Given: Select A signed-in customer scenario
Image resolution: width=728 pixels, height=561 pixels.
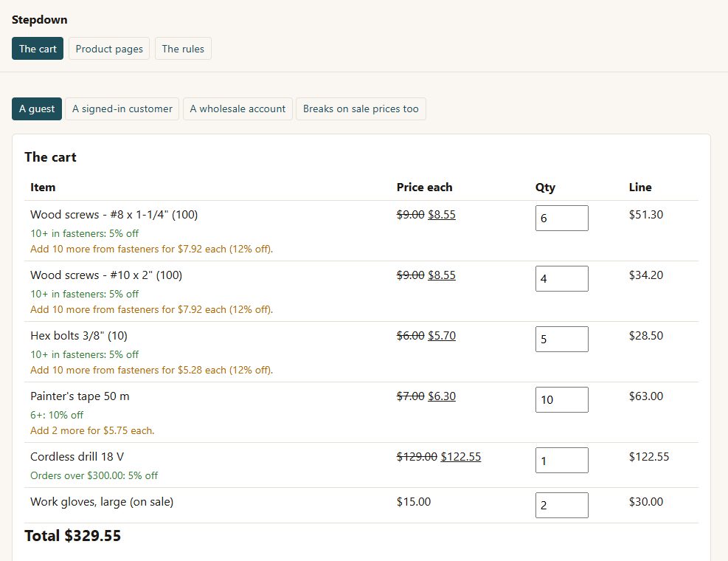Looking at the screenshot, I should (122, 109).
